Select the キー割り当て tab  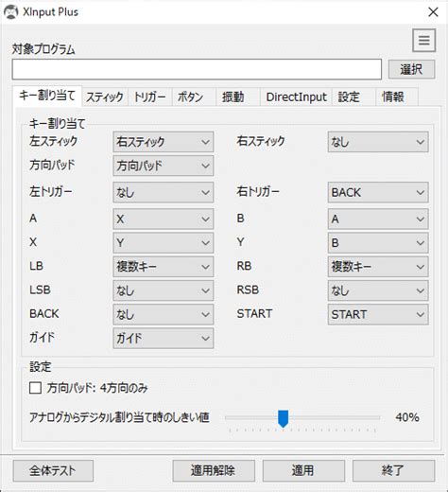point(47,96)
